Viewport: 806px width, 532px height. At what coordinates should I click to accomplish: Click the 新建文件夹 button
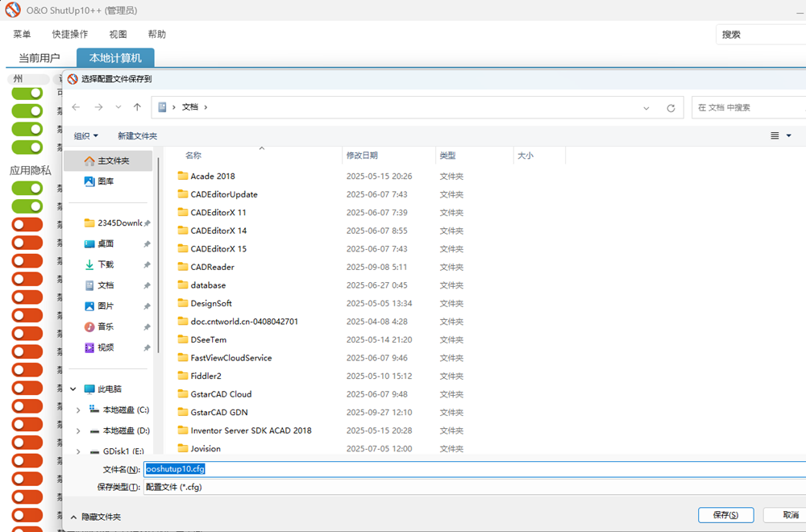pos(137,136)
